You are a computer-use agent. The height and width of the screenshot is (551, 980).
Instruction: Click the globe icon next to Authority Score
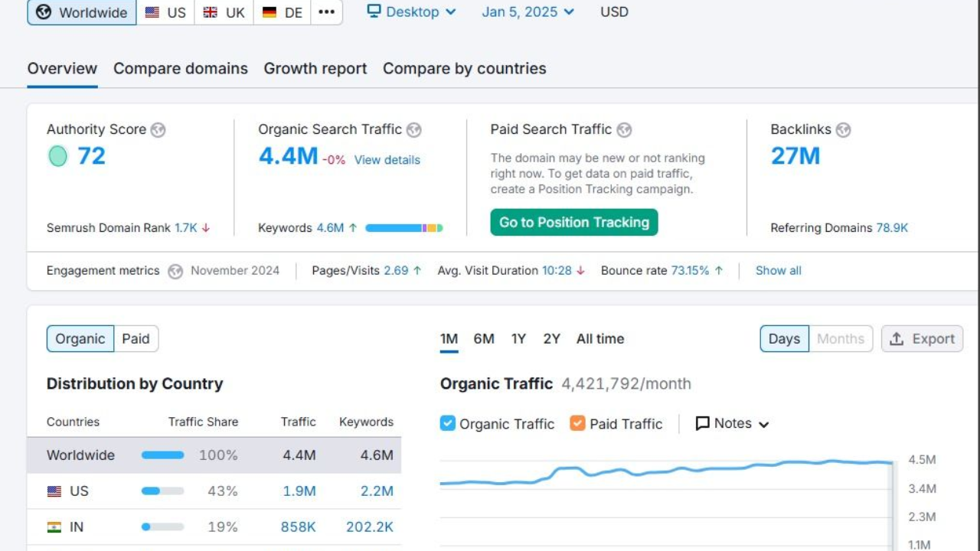pyautogui.click(x=158, y=130)
